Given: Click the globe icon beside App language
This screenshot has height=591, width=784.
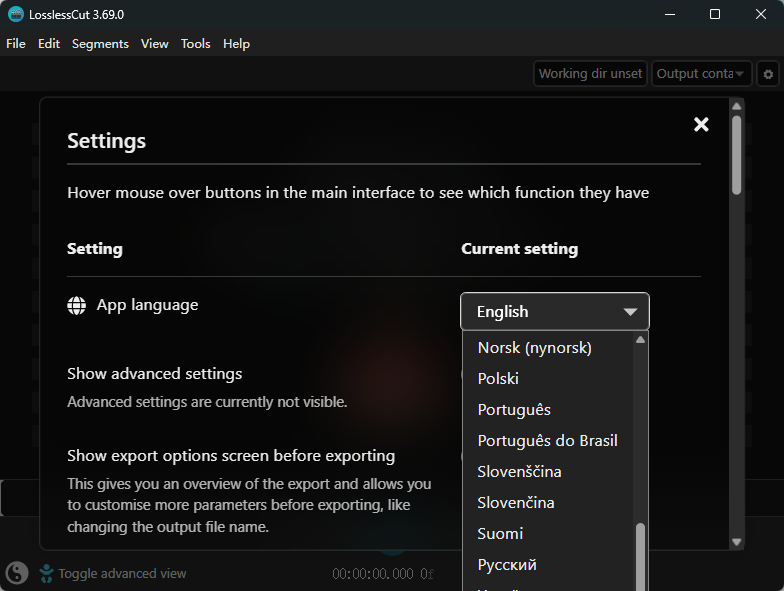Looking at the screenshot, I should click(x=76, y=306).
